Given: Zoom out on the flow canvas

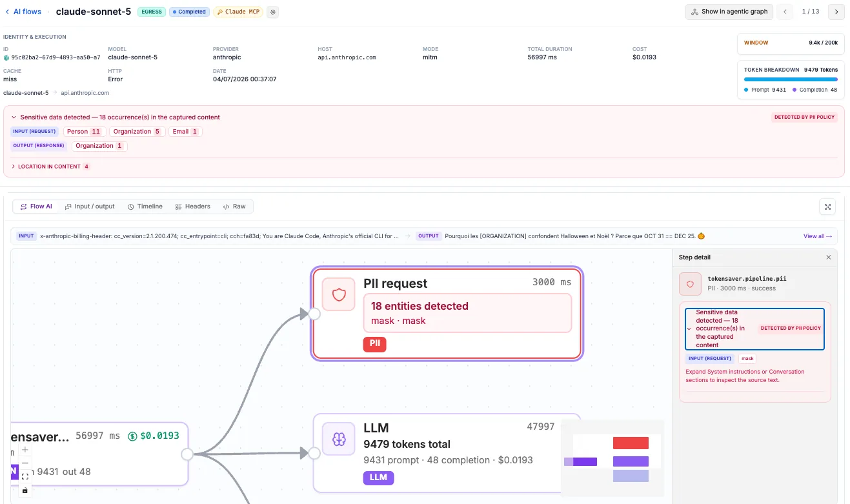Looking at the screenshot, I should pyautogui.click(x=25, y=463).
